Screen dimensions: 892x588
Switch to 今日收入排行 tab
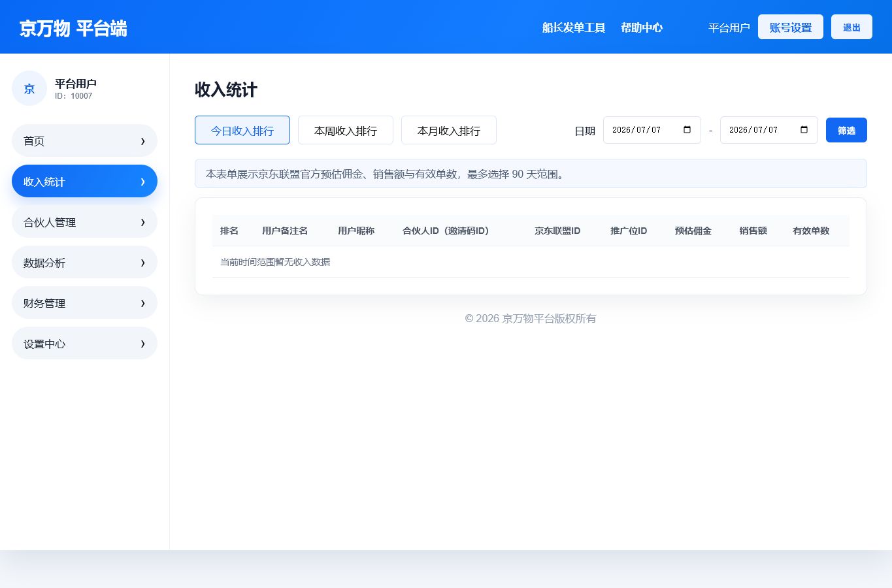(242, 130)
